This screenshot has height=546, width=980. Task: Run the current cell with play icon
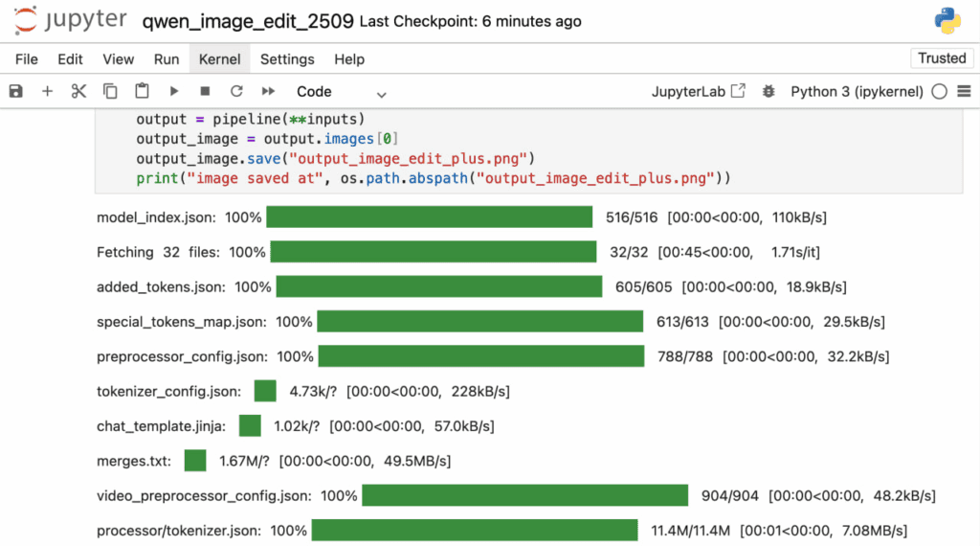(x=173, y=92)
